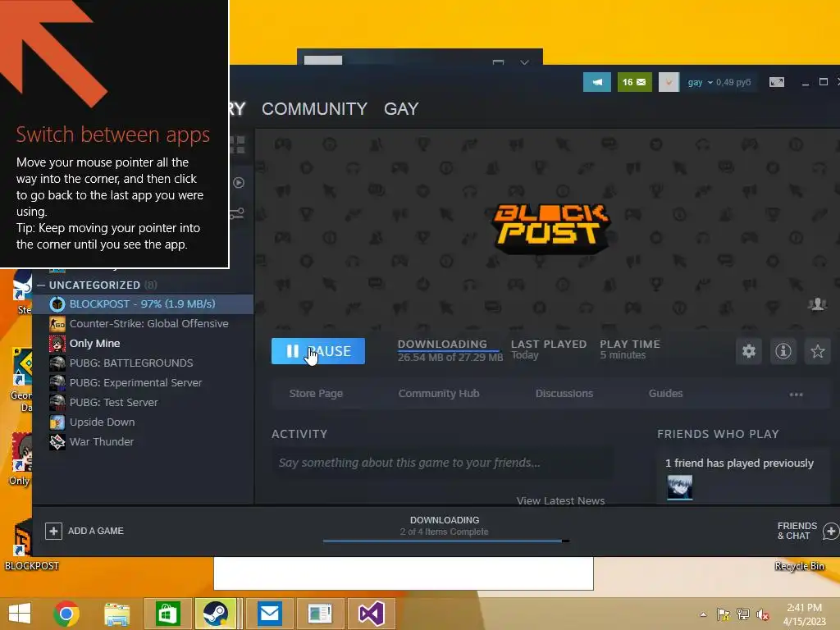Collapse the UNCATEGORIZED category

41,285
